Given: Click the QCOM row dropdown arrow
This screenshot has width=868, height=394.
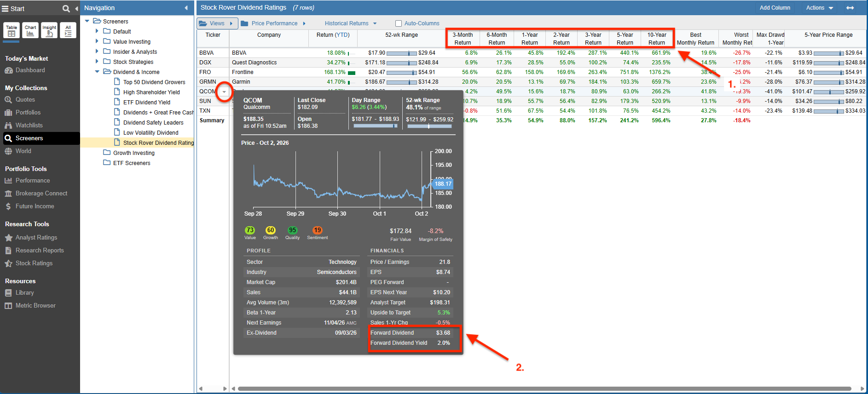Looking at the screenshot, I should coord(224,92).
